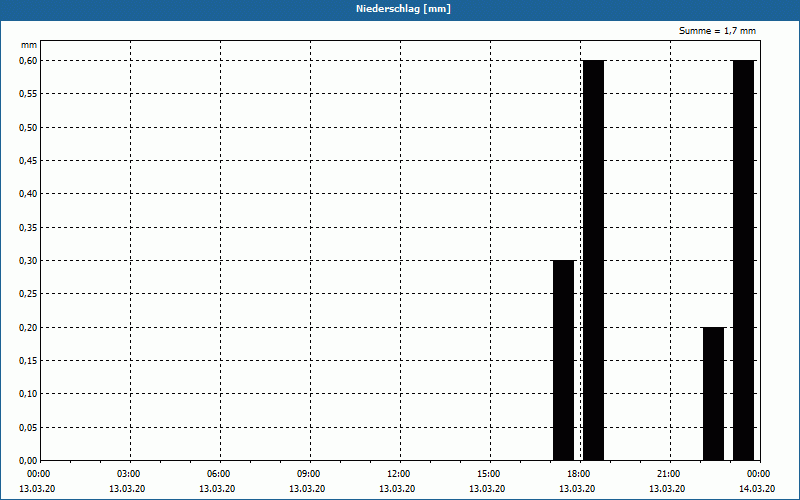Click the mm unit label above the y-axis
The height and width of the screenshot is (500, 800).
click(x=29, y=45)
